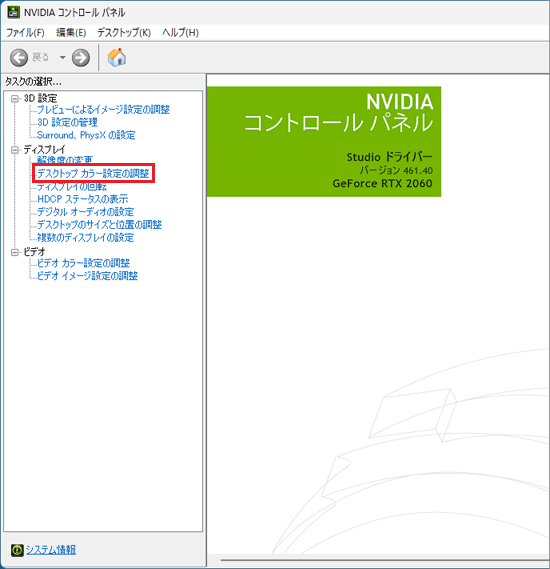This screenshot has width=550, height=569.
Task: Select 複数のディスプレイの設定
Action: coord(86,238)
